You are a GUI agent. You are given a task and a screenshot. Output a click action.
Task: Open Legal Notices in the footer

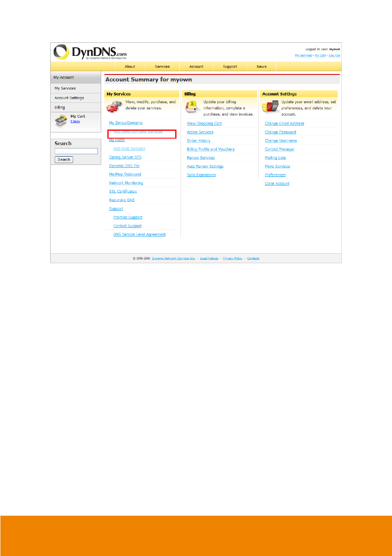pyautogui.click(x=209, y=259)
